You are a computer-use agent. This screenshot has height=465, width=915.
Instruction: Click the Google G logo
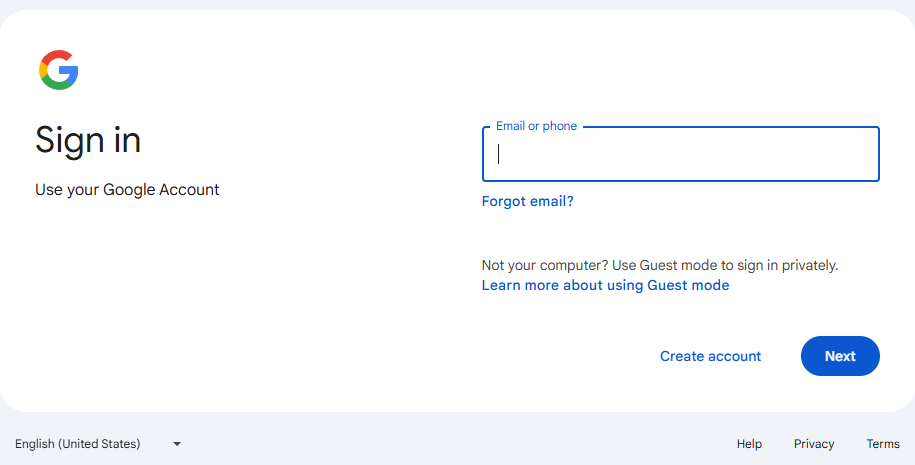click(x=58, y=70)
